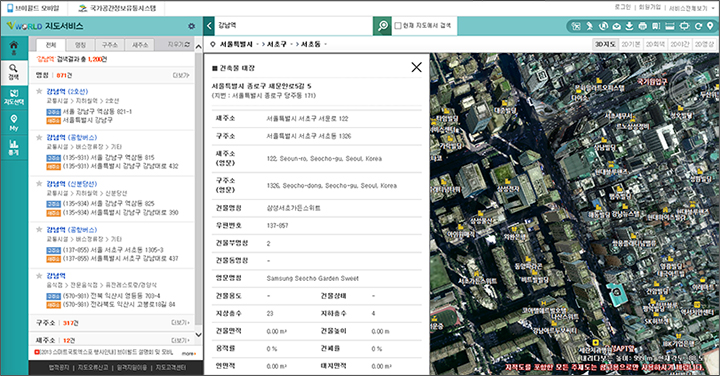
Task: Close the 건축물 대장 panel
Action: point(416,67)
